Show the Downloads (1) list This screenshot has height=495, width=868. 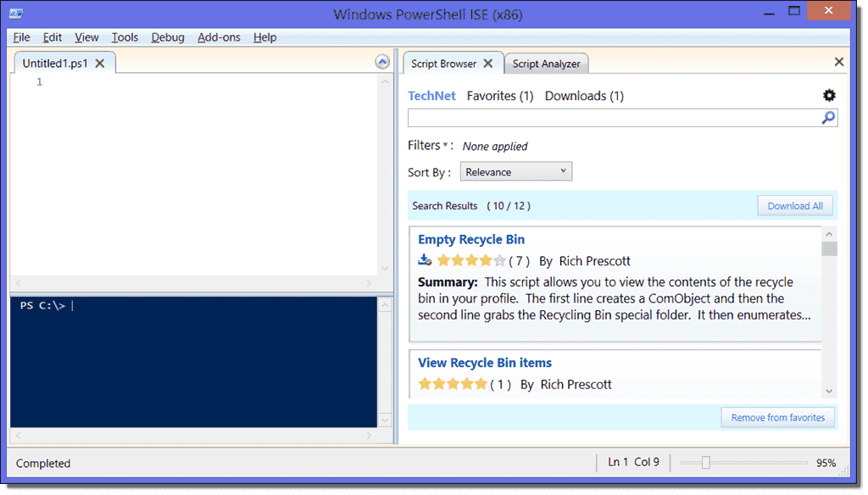[x=584, y=96]
